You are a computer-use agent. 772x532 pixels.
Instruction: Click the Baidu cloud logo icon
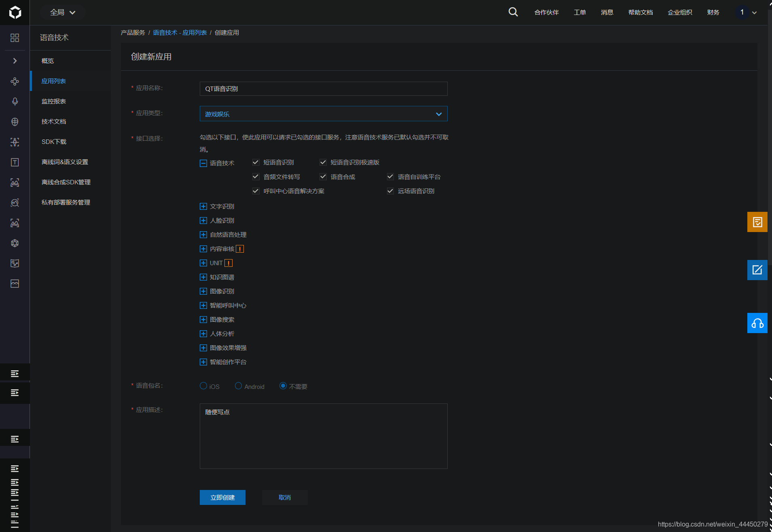coord(15,13)
